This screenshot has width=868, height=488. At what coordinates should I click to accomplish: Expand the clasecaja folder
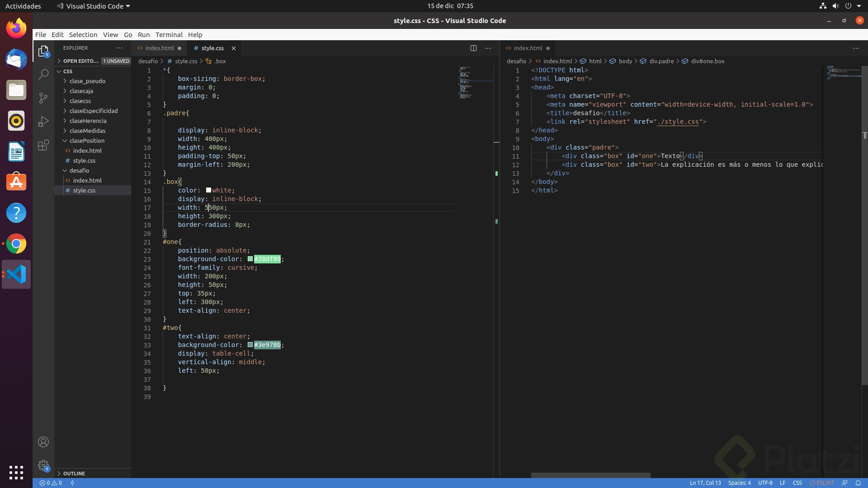tap(93, 91)
